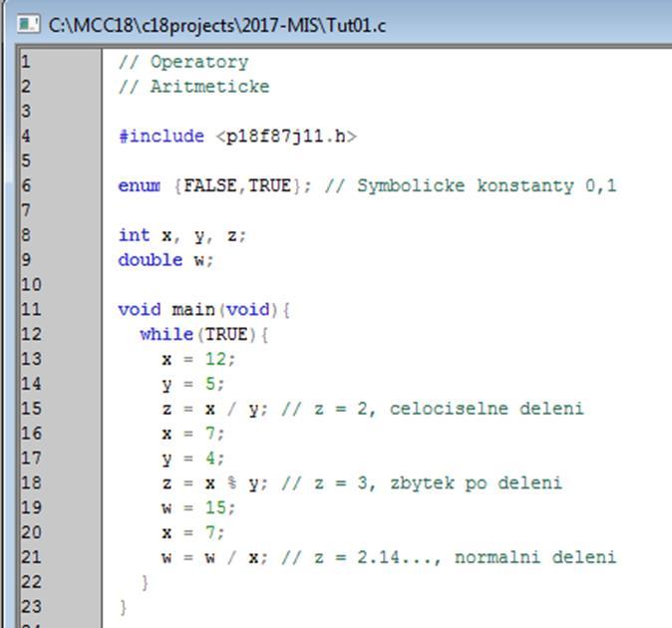Click the 'void main(void){' line
This screenshot has width=672, height=628.
(x=204, y=310)
